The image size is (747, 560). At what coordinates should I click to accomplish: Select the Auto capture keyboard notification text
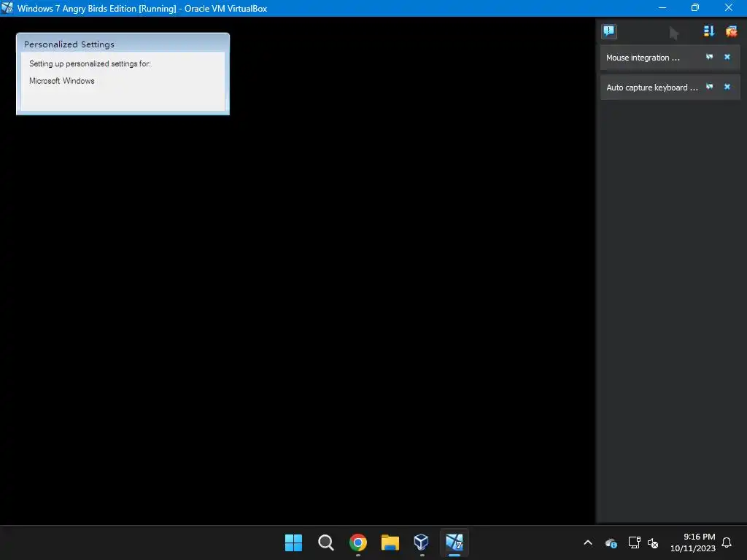point(651,87)
